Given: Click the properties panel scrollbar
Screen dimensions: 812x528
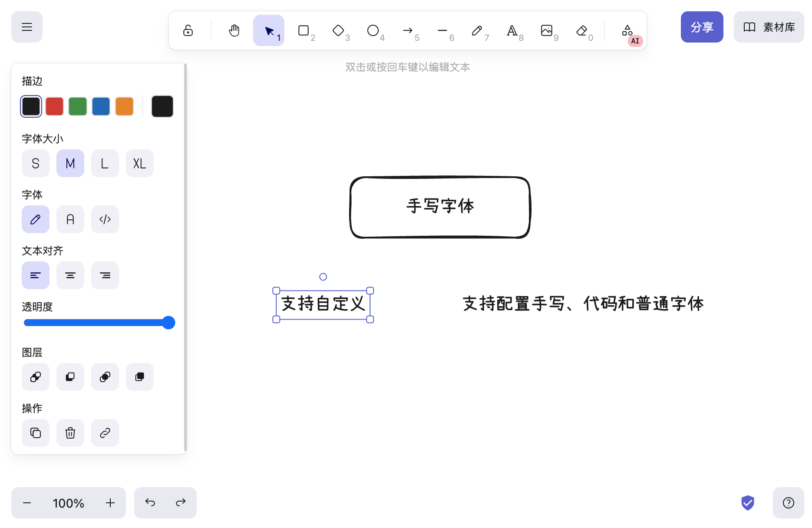Looking at the screenshot, I should click(185, 258).
